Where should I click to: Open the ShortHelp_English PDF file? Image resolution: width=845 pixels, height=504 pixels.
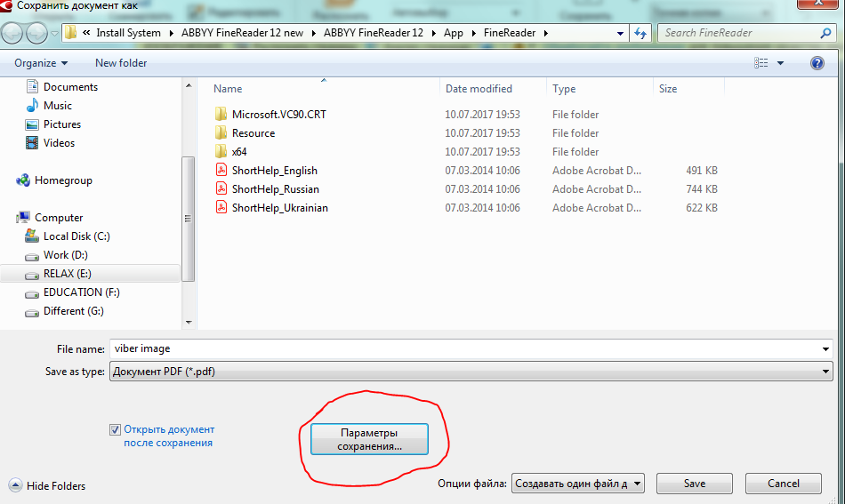pos(274,171)
